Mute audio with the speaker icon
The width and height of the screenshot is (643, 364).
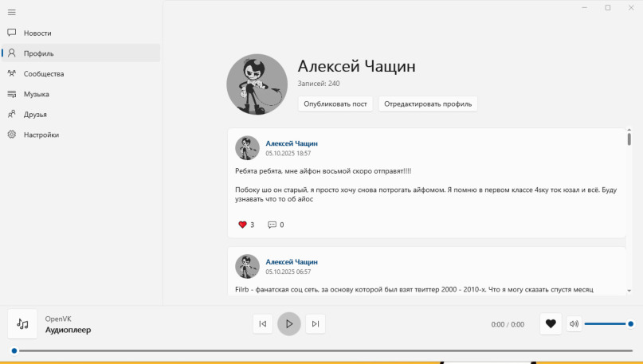[574, 324]
